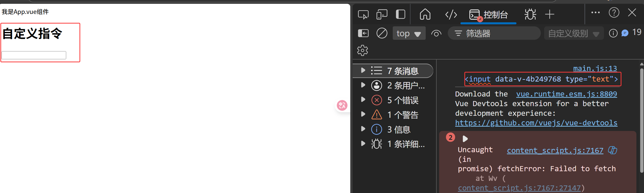644x193 pixels.
Task: Open the DevTools welcome home tab
Action: click(x=425, y=14)
